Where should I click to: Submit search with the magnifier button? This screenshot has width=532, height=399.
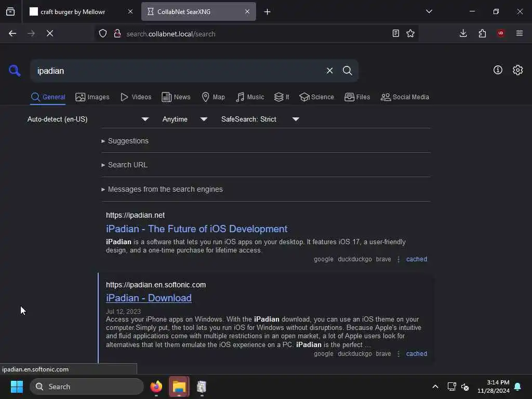[347, 71]
